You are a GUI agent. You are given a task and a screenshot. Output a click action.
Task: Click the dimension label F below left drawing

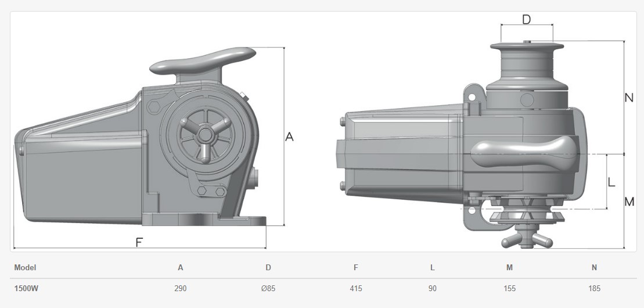point(139,242)
